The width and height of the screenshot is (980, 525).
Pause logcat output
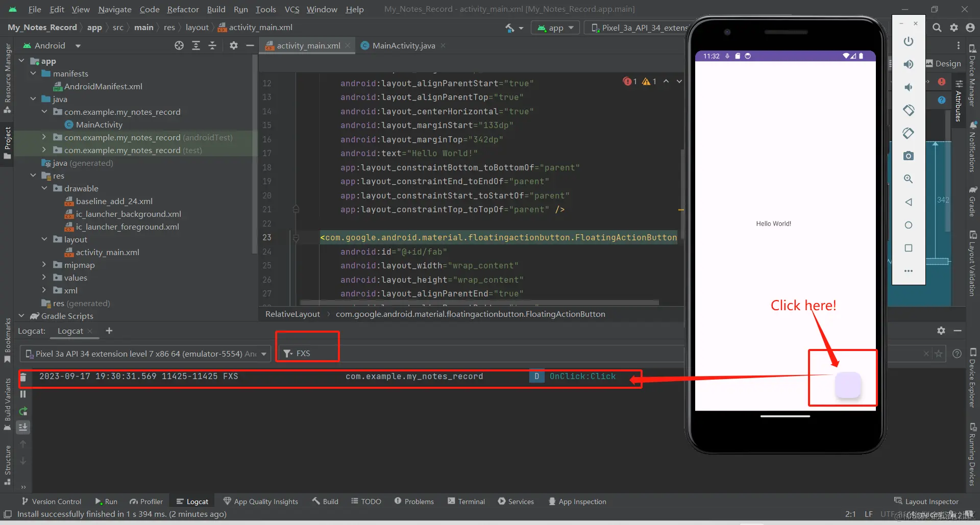[x=23, y=394]
